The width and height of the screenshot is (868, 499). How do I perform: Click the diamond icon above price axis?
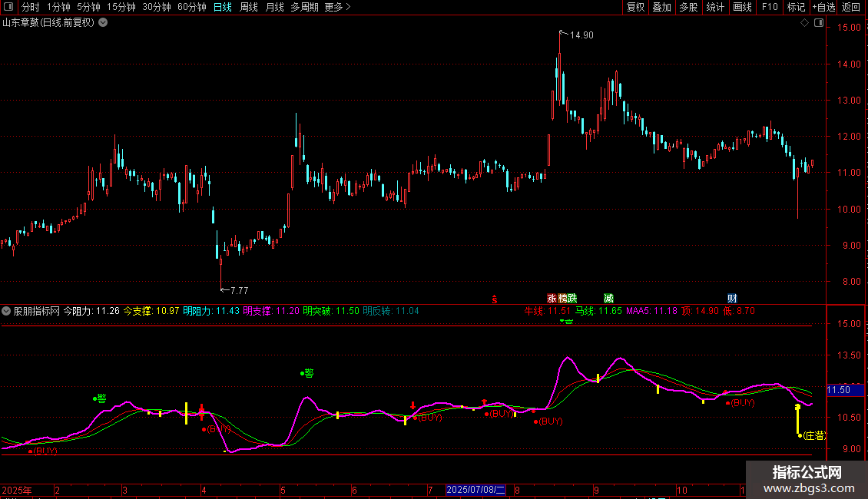(x=804, y=23)
